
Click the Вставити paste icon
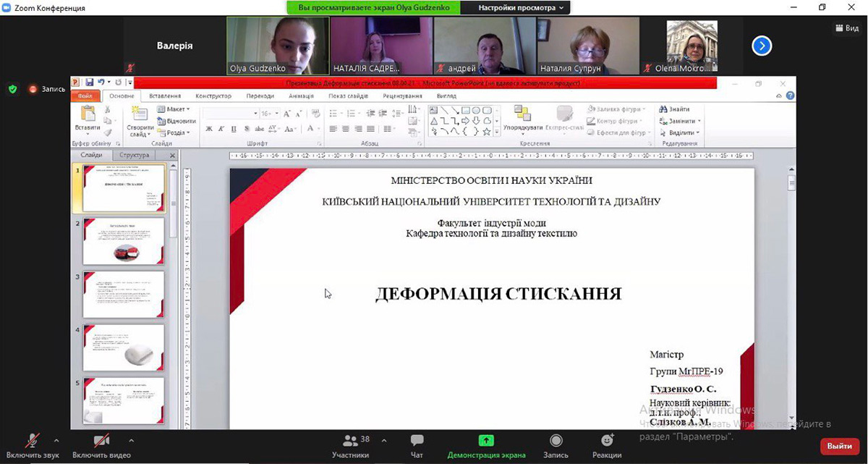pyautogui.click(x=88, y=114)
